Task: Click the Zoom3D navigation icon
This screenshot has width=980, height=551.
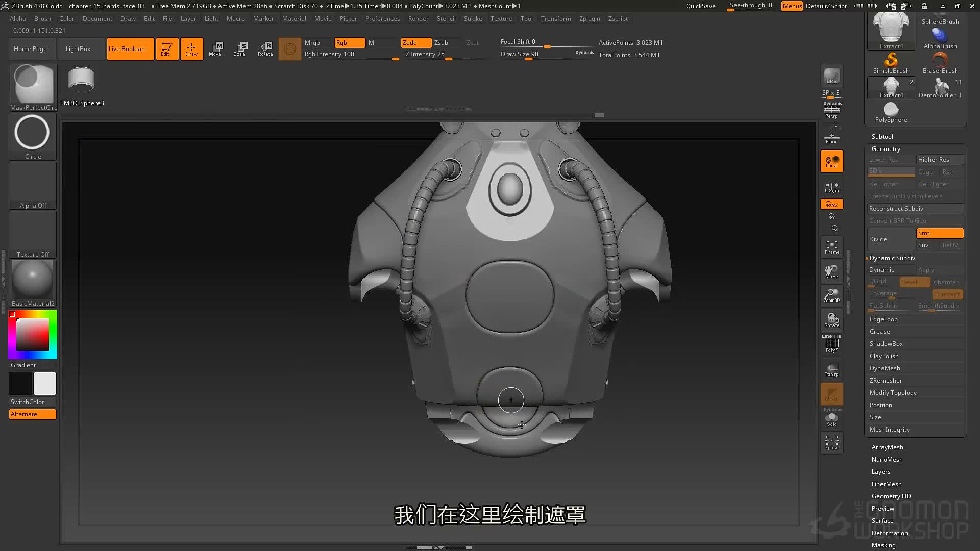Action: tap(831, 295)
